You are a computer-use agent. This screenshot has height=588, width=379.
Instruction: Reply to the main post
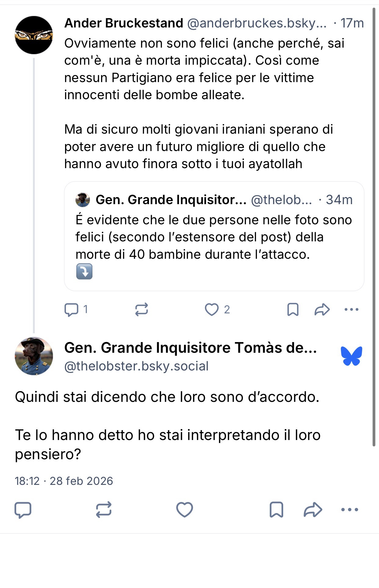pos(23,510)
